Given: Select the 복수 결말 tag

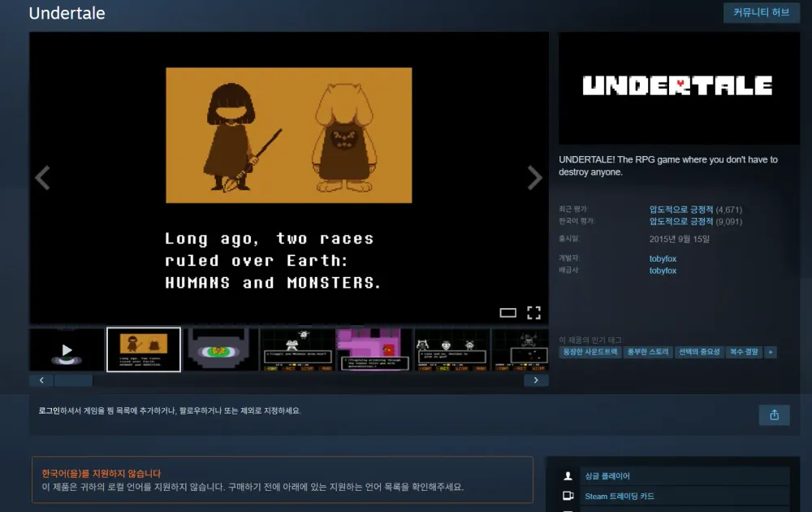Looking at the screenshot, I should tap(744, 352).
